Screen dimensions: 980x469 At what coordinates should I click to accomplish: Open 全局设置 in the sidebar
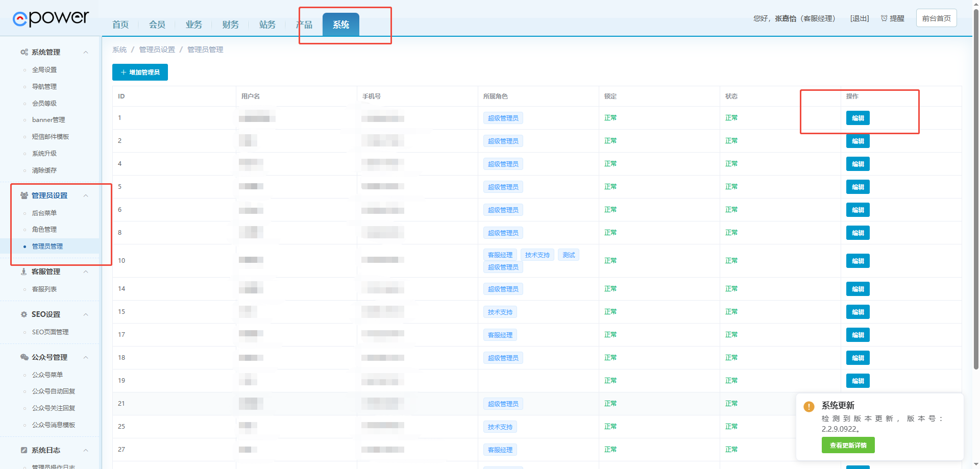[x=44, y=70]
